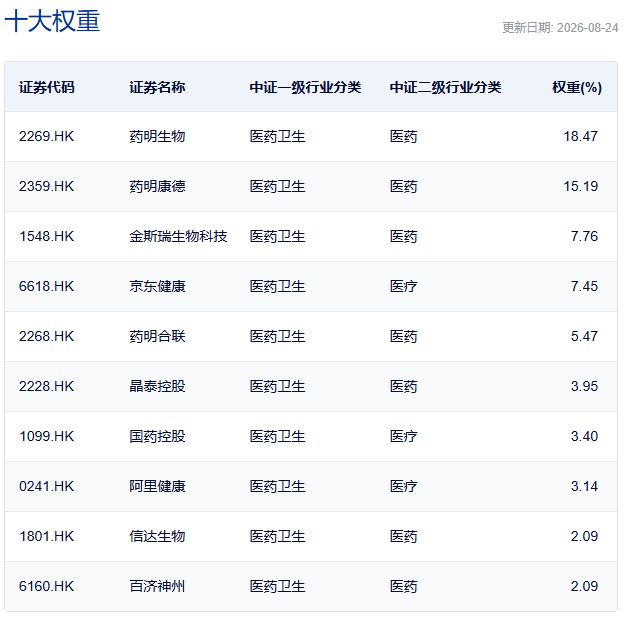Select security code 2269.HK

coord(47,137)
